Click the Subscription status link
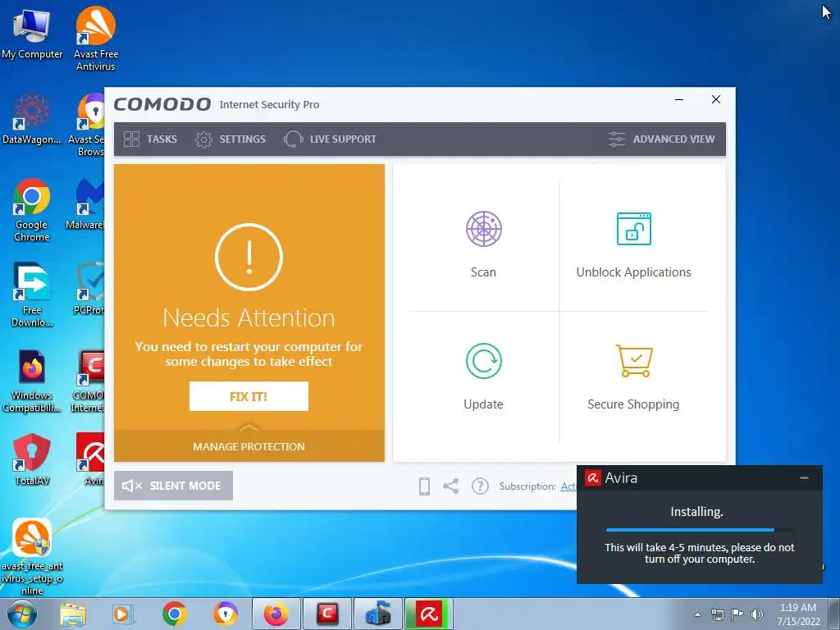Viewport: 840px width, 630px height. tap(568, 486)
